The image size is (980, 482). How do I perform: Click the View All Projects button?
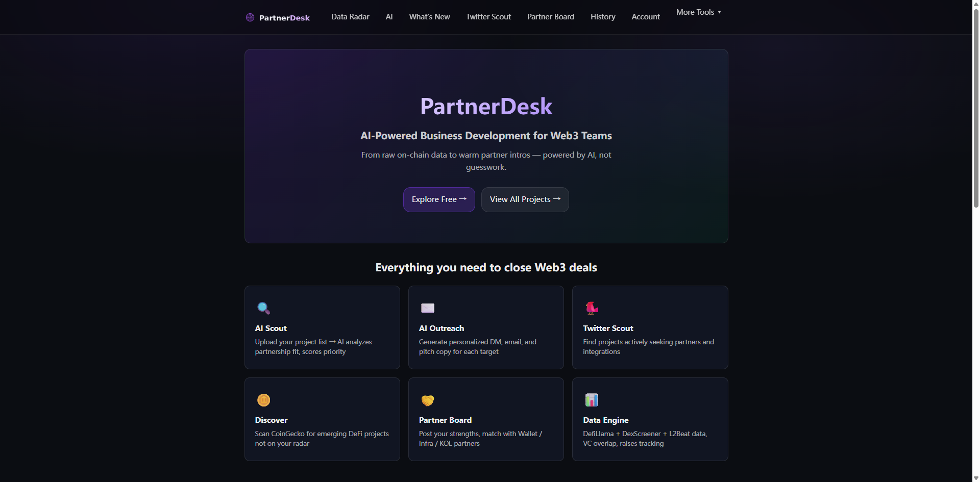coord(525,199)
